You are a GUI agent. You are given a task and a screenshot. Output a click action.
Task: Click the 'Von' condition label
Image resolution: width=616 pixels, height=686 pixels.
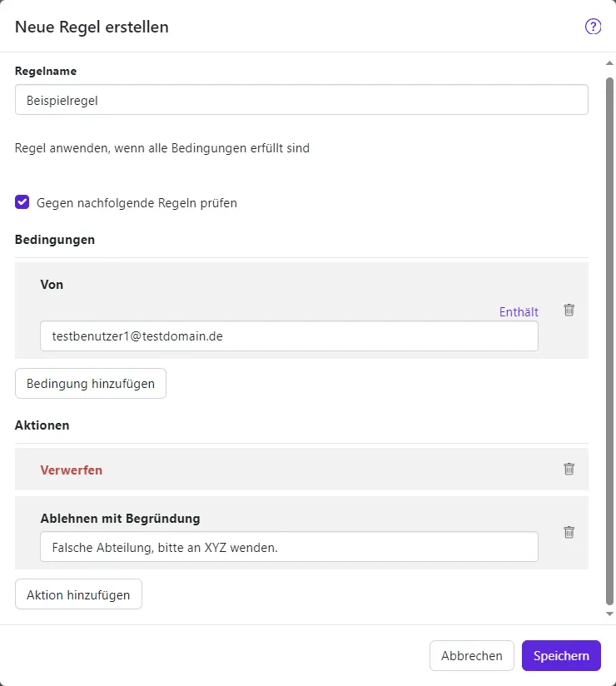52,285
